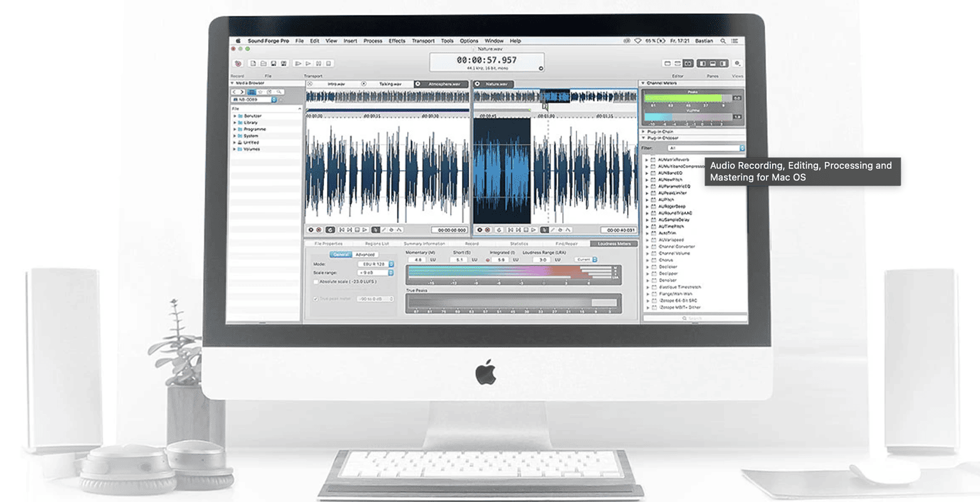This screenshot has width=980, height=502.
Task: Expand the AUMatrixReverb plug-in entry
Action: 647,159
